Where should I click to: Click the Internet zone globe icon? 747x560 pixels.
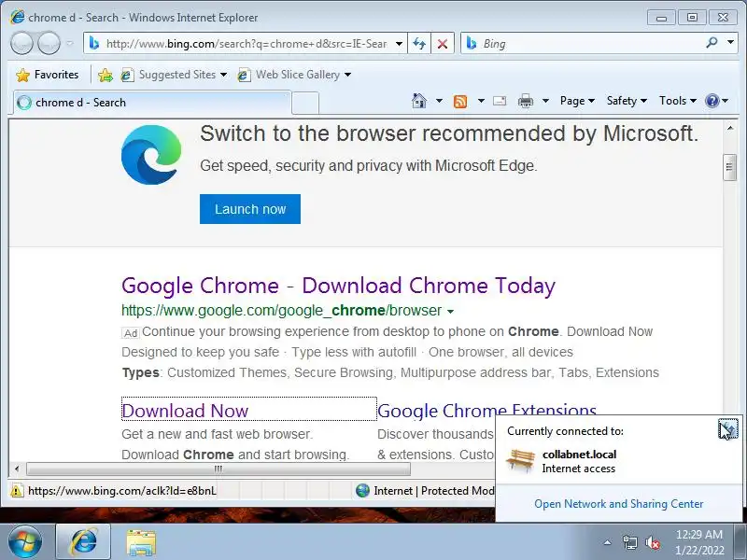tap(362, 491)
